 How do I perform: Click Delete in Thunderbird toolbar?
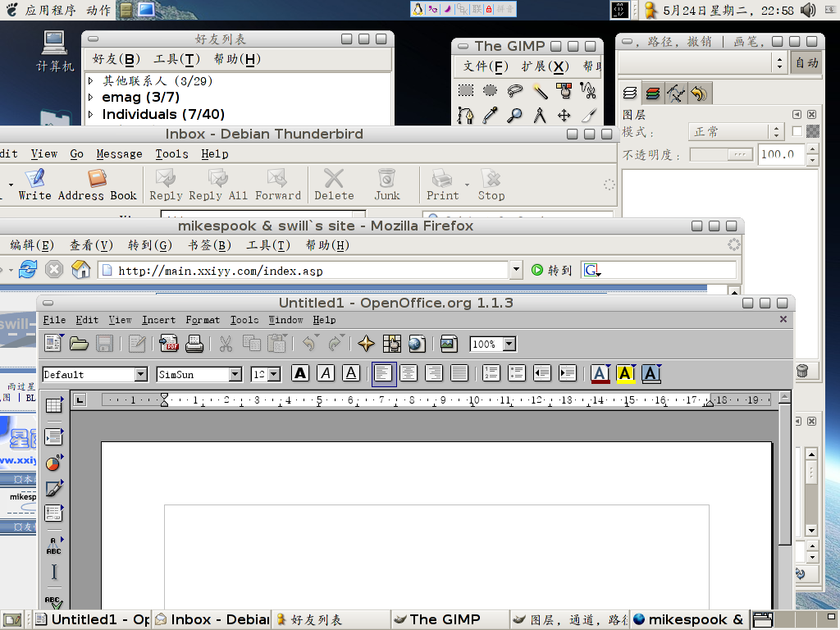334,185
